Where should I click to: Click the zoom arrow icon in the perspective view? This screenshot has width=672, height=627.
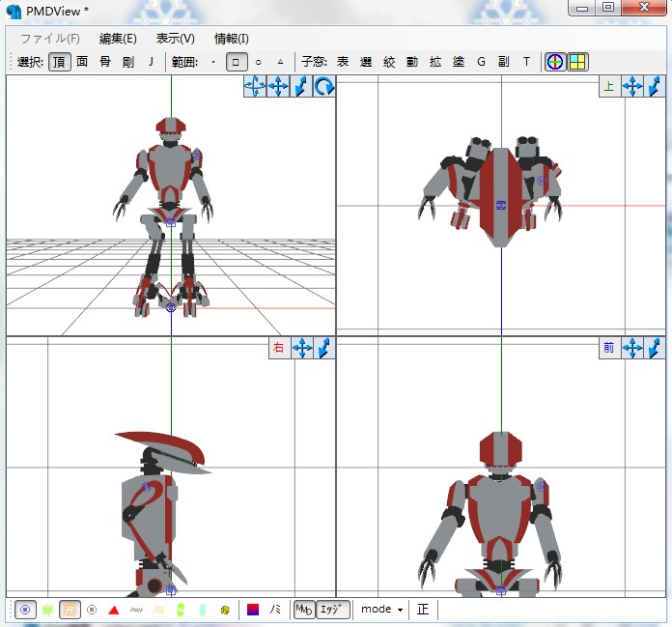pos(301,86)
